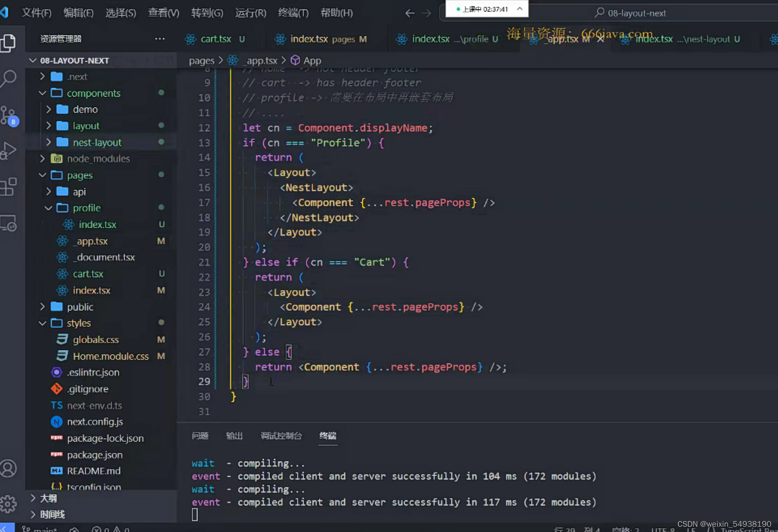Viewport: 778px width, 532px height.
Task: Open the 运行(R) menu
Action: [251, 13]
